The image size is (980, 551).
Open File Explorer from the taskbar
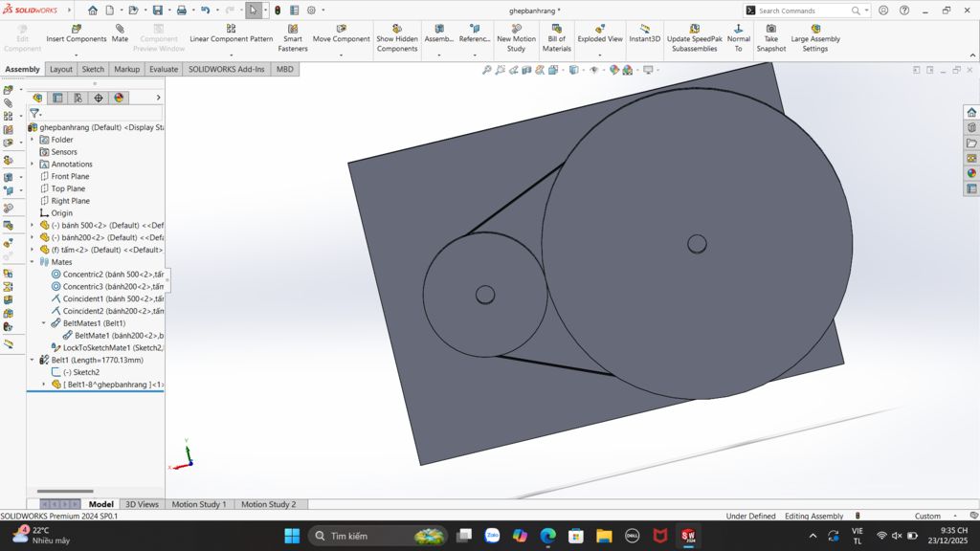604,536
